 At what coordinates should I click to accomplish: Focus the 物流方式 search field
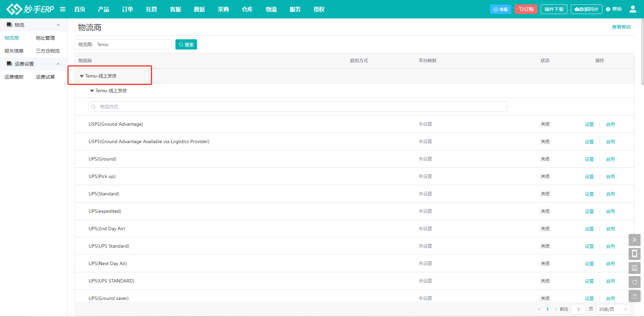[x=298, y=107]
